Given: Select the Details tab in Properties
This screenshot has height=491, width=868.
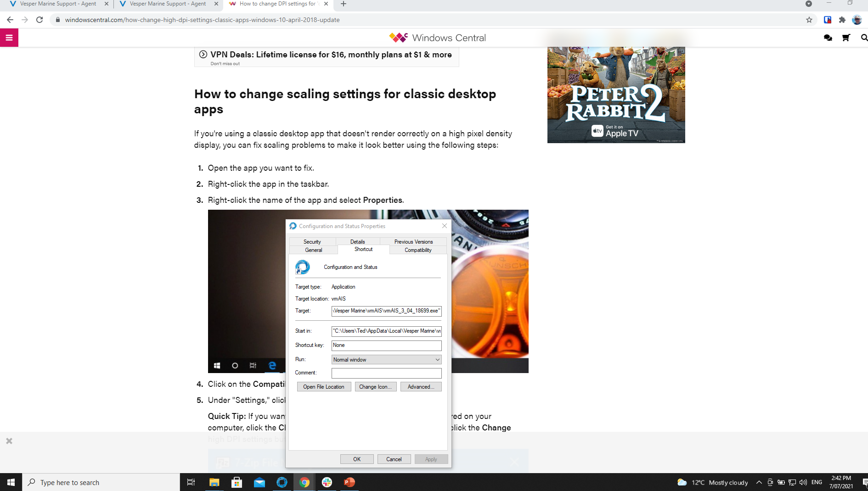Looking at the screenshot, I should pos(358,242).
